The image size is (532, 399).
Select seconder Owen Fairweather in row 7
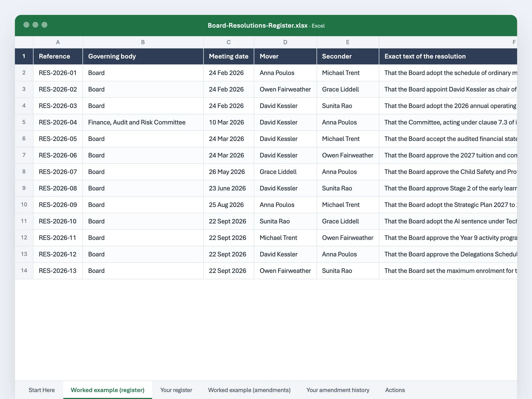click(x=348, y=155)
